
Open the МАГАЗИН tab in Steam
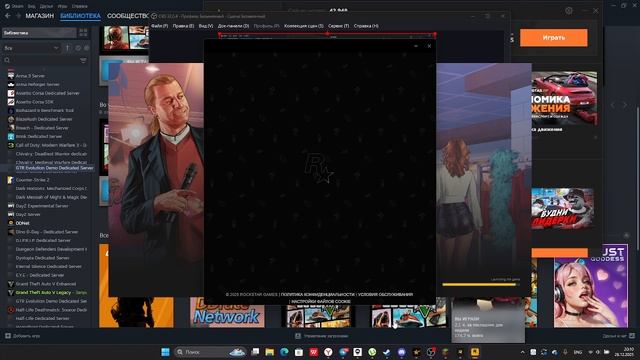pos(40,16)
